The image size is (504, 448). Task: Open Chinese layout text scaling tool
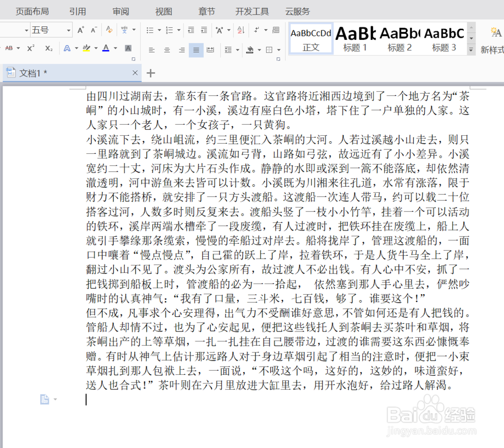(220, 30)
